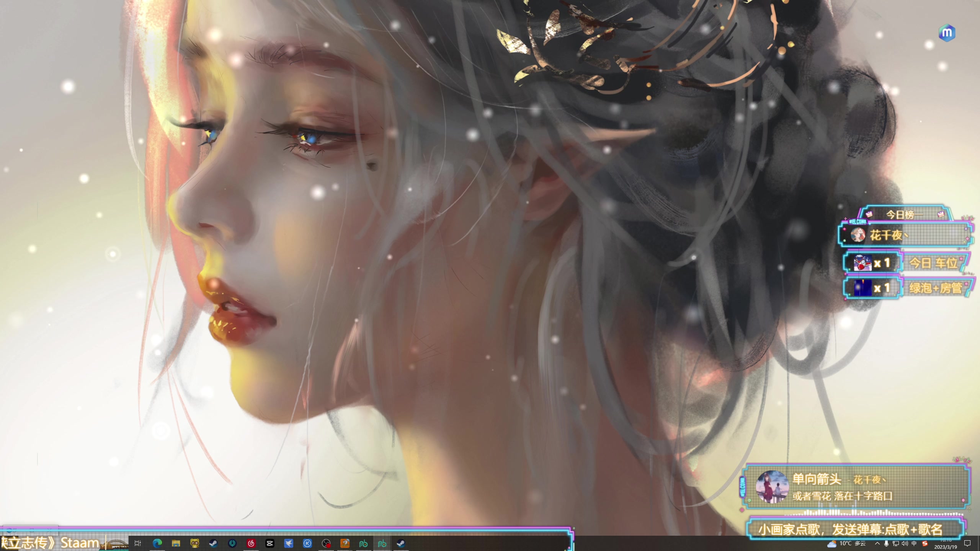Screen dimensions: 980x551
Task: Open the Steam icon beside the raccoon app
Action: [213, 543]
